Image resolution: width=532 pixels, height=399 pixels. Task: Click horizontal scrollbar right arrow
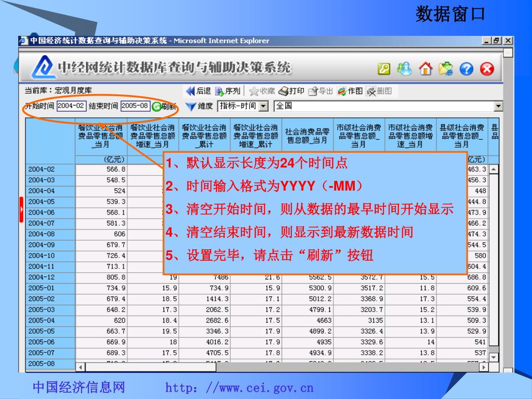point(484,367)
